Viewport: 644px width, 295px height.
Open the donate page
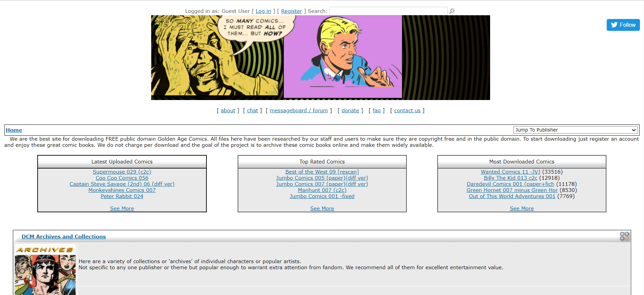(x=350, y=111)
